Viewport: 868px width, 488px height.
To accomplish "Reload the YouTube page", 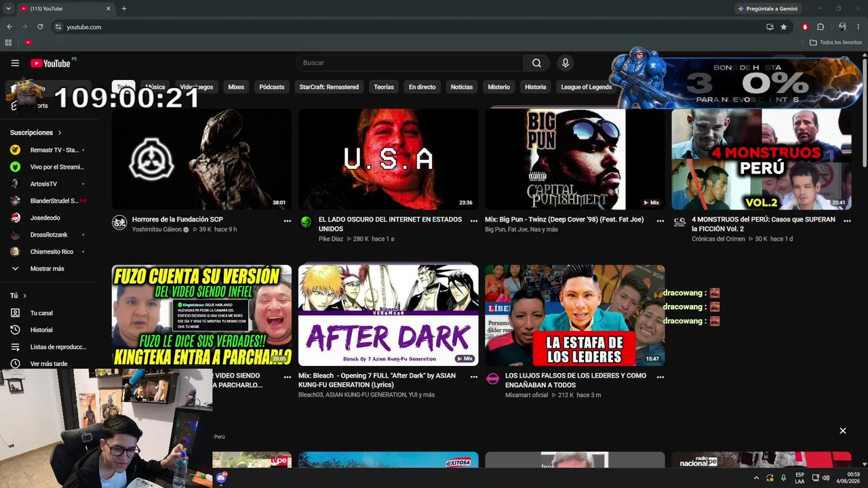I will (x=40, y=27).
